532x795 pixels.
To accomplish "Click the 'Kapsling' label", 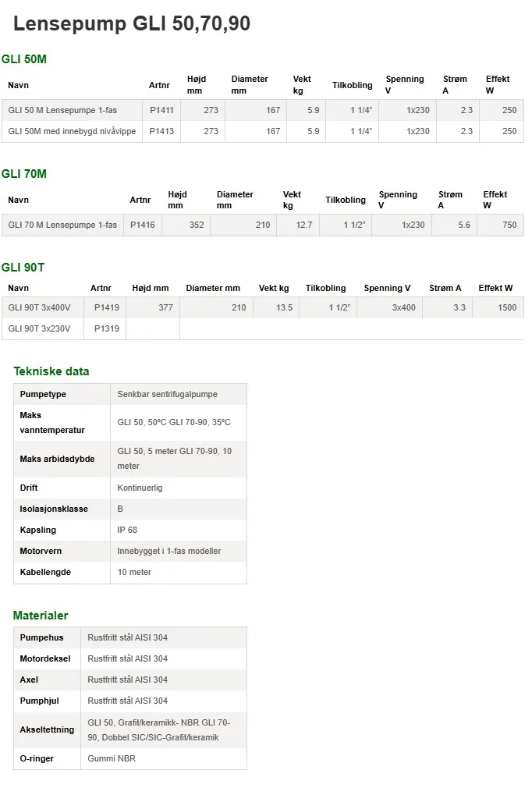I will pos(38,530).
